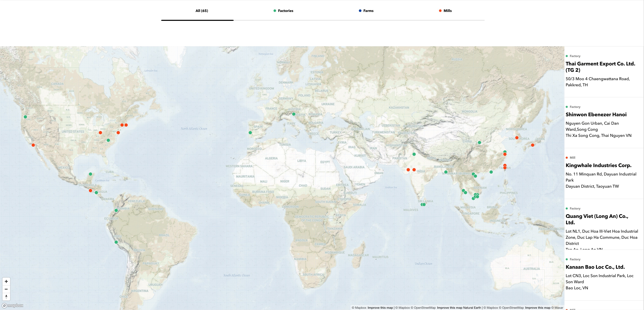Select the green marker in central China
The width and height of the screenshot is (644, 310).
(480, 143)
